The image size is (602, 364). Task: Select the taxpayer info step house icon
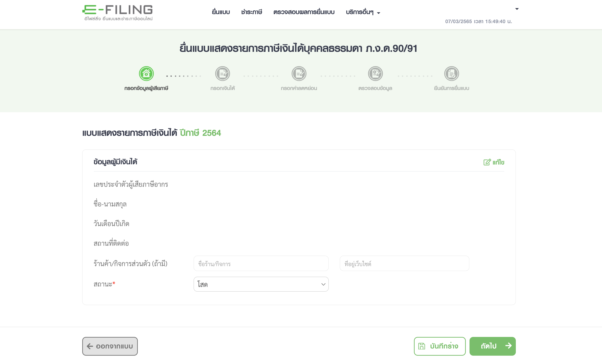tap(146, 74)
